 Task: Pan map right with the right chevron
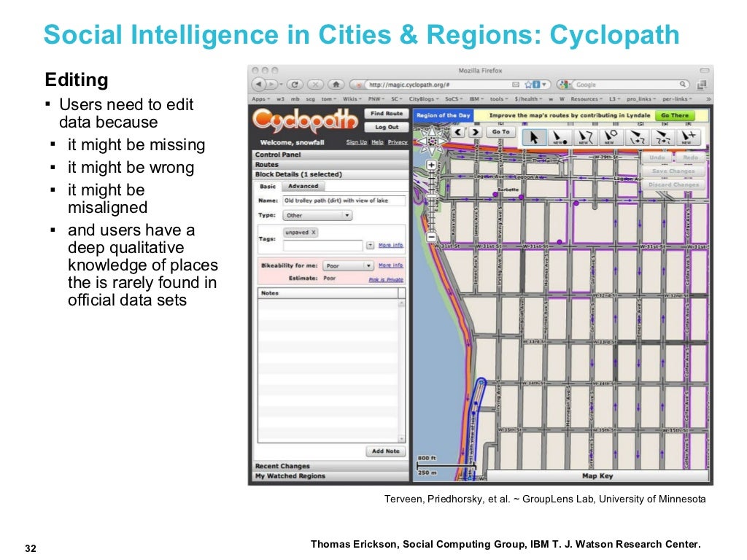(475, 132)
